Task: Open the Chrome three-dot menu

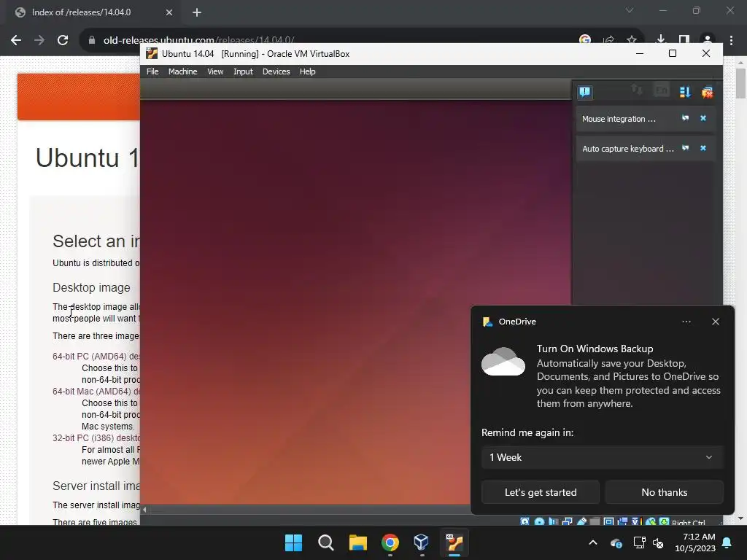Action: (731, 40)
